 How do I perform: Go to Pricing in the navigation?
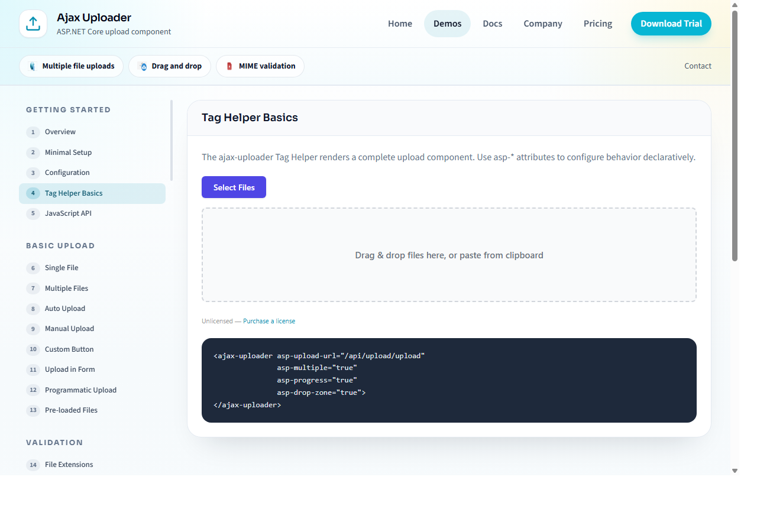tap(598, 24)
